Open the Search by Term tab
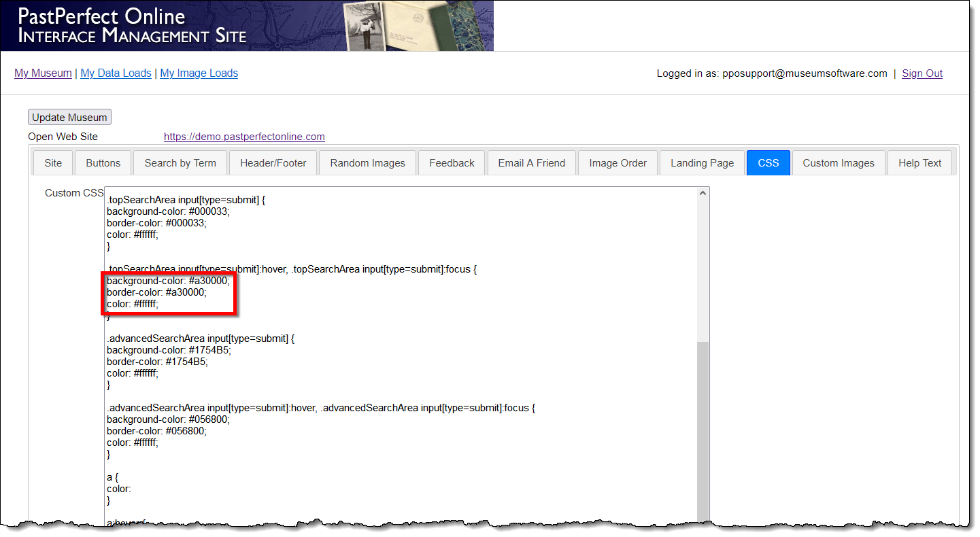Screen dimensions: 980x537 tap(180, 163)
